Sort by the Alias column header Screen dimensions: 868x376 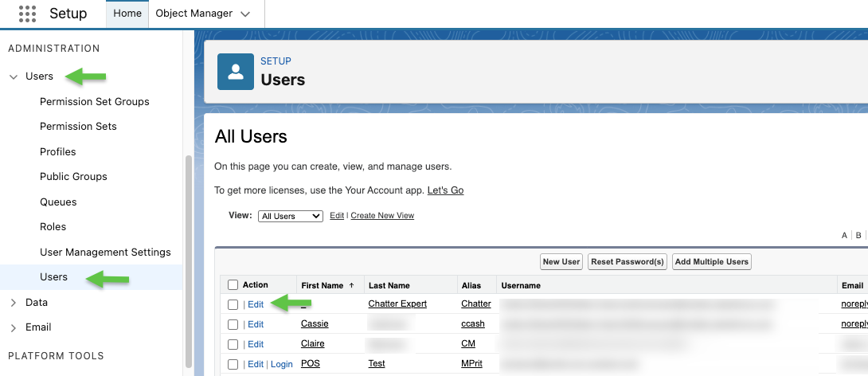click(471, 286)
